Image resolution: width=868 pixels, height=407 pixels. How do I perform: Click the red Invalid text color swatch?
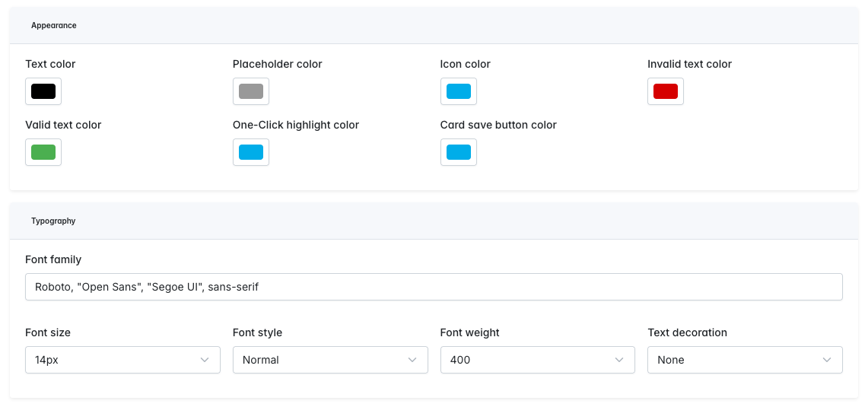click(666, 91)
